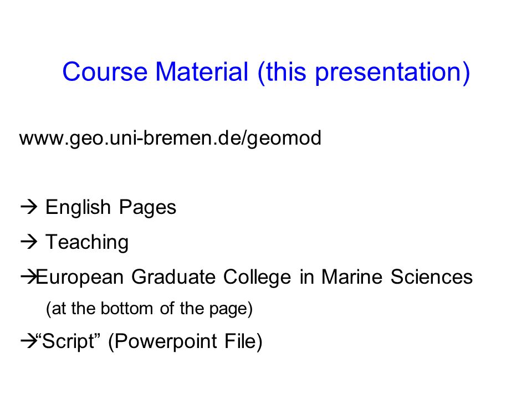Click the arrow before European Graduate College
The width and height of the screenshot is (532, 399).
click(28, 277)
